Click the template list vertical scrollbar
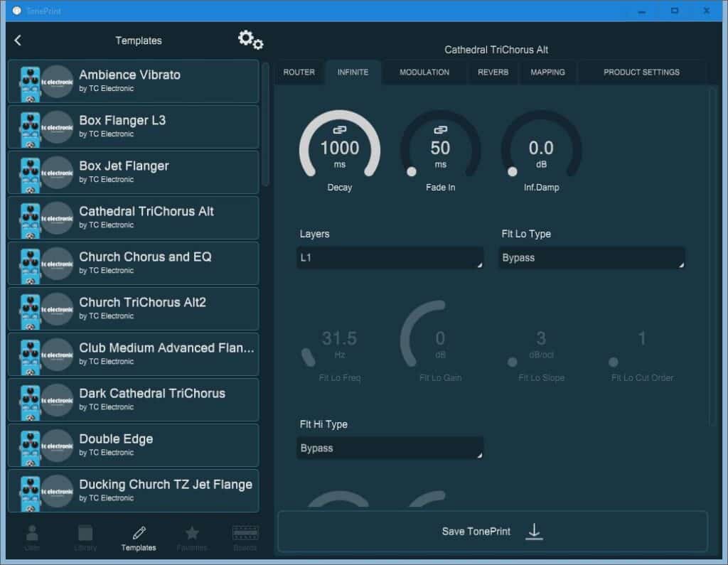Screen dimensions: 728x565 [x=265, y=124]
